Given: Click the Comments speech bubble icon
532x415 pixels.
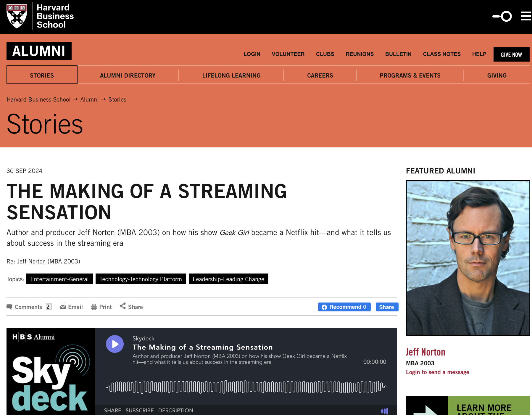Looking at the screenshot, I should click(x=9, y=307).
